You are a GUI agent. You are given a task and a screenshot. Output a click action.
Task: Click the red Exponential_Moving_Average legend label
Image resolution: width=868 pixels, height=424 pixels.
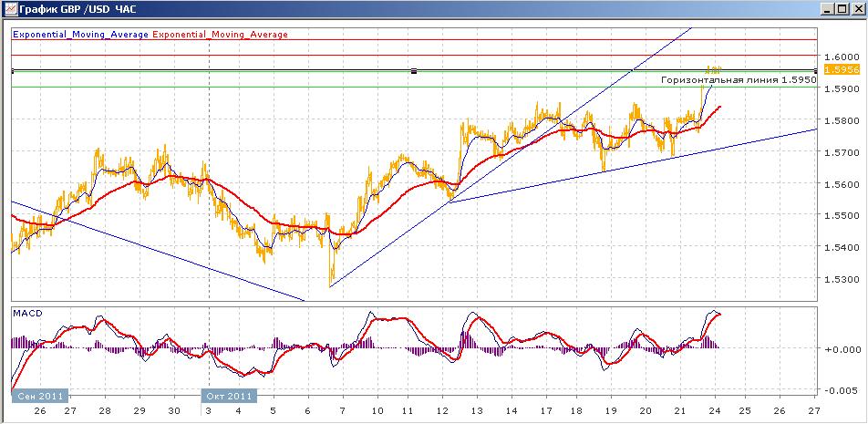(220, 35)
